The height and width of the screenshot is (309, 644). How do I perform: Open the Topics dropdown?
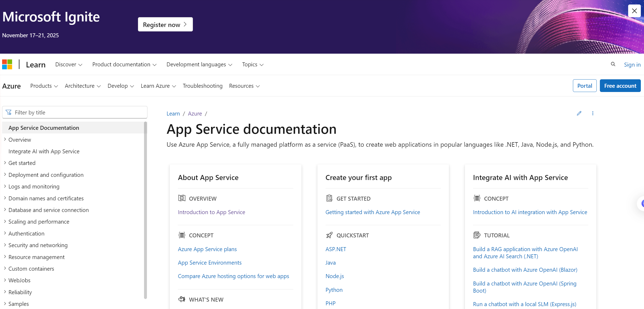pyautogui.click(x=253, y=64)
